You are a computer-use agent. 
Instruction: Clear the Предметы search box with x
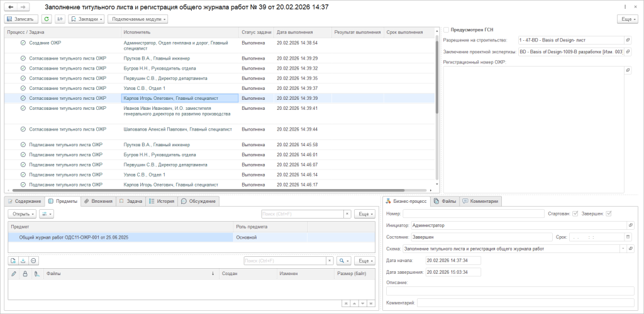[x=347, y=214]
